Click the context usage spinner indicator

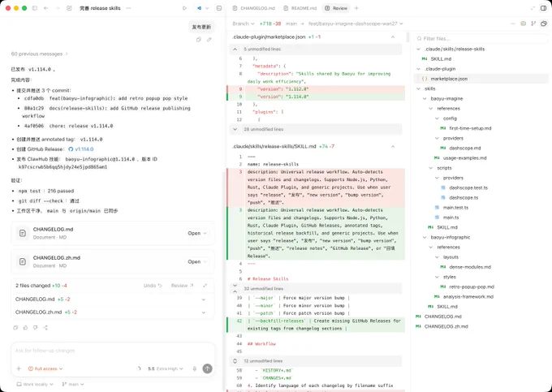click(x=139, y=368)
